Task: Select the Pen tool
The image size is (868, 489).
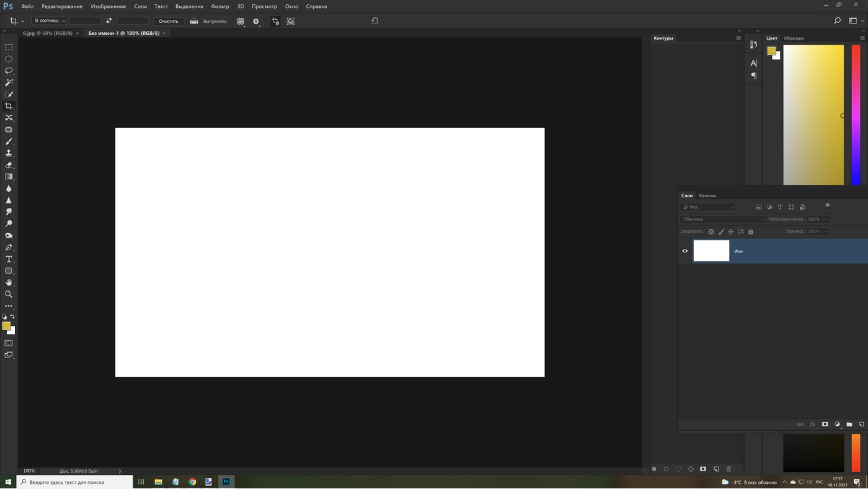Action: click(9, 248)
